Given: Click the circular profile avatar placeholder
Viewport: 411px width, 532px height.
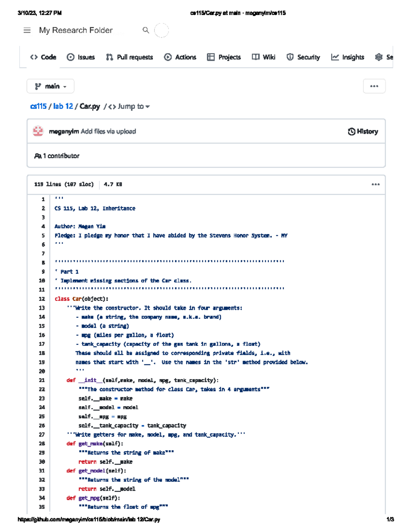Looking at the screenshot, I should pos(161,30).
